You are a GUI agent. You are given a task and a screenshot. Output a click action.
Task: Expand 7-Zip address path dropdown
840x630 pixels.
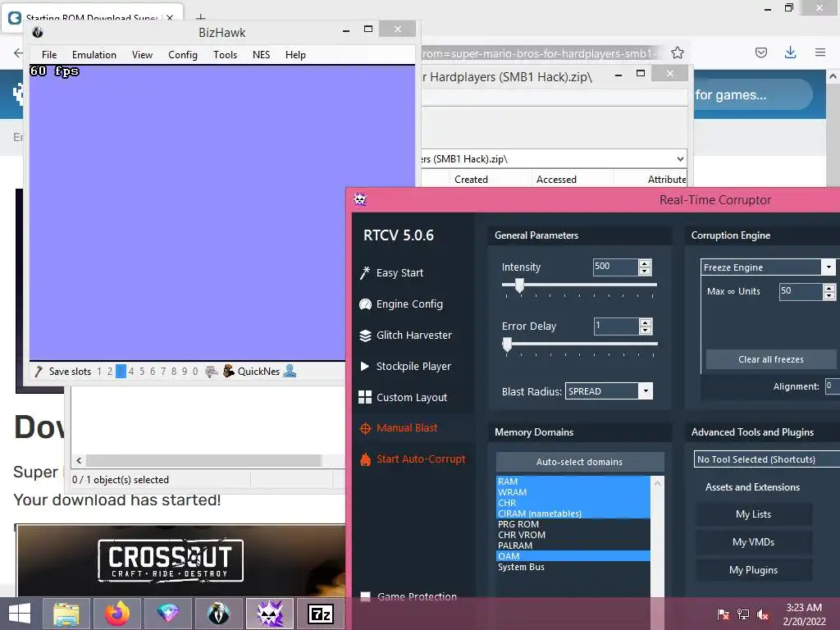(680, 158)
